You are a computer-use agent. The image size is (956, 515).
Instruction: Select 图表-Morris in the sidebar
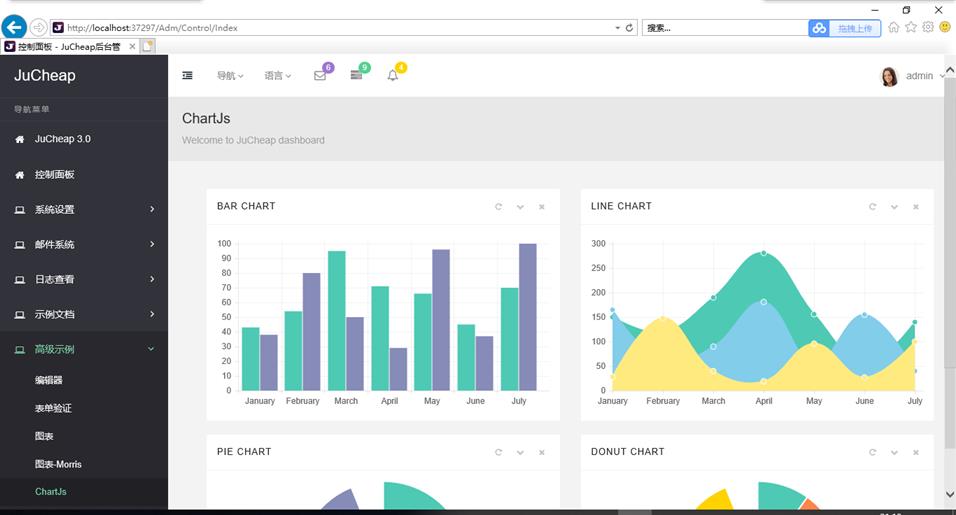(x=58, y=464)
